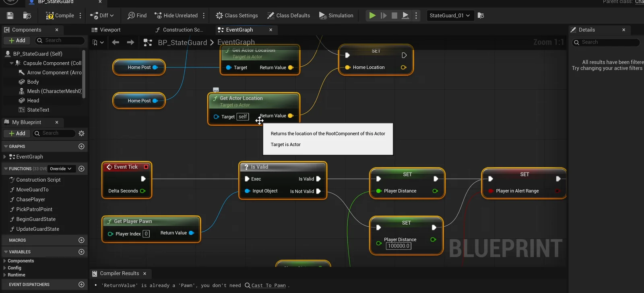Navigate back in graph history
The image size is (644, 293).
coord(116,43)
